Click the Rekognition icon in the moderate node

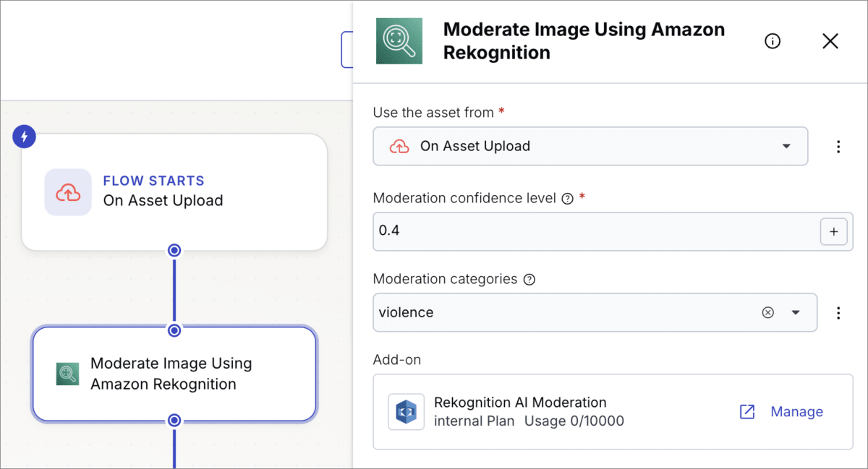pos(67,374)
